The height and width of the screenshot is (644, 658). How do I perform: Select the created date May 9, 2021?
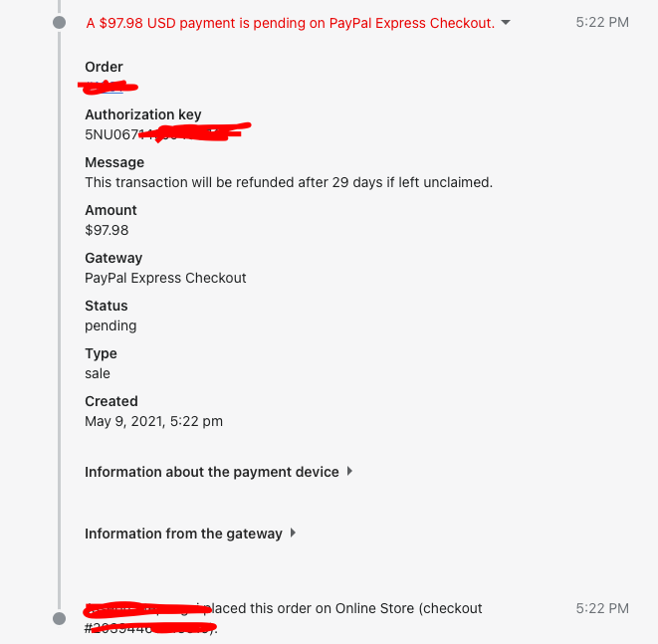coord(153,421)
